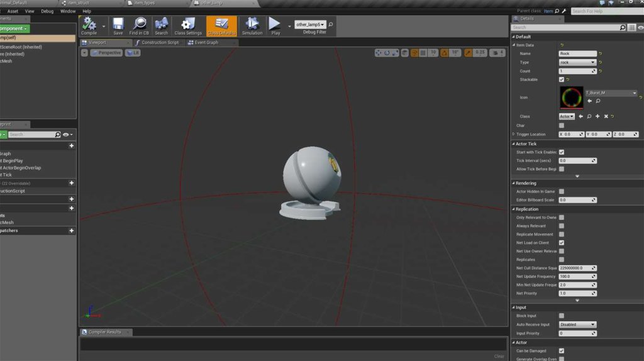
Task: Enable the Replicates checkbox
Action: point(562,260)
